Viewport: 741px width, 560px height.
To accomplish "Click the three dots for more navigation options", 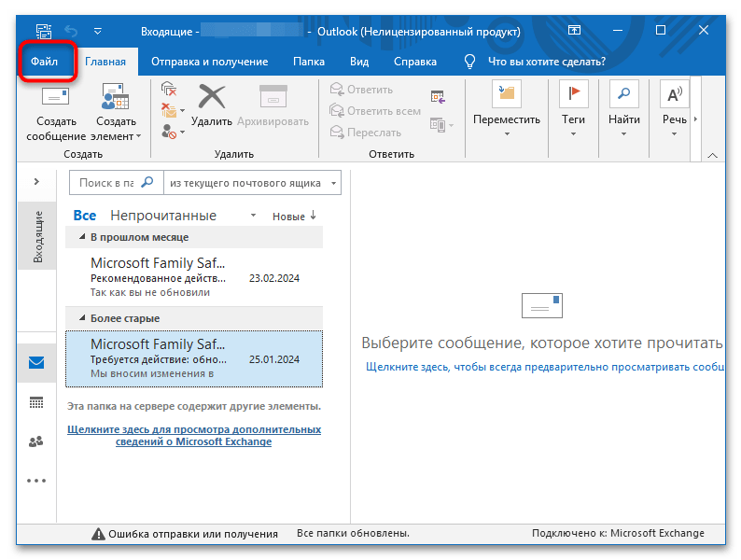I will pyautogui.click(x=36, y=481).
